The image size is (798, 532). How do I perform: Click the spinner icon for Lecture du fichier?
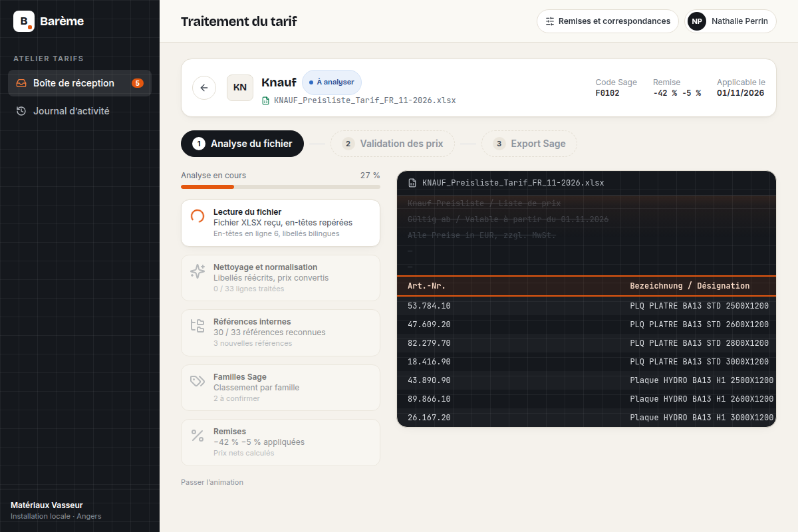[198, 216]
